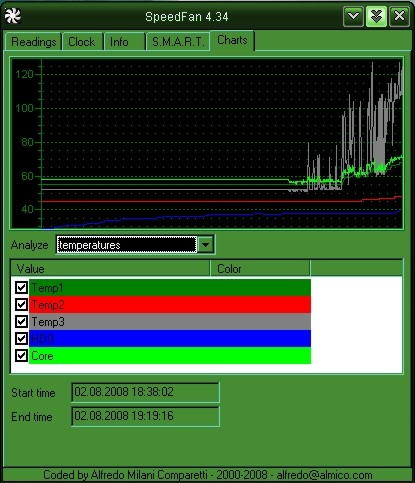Select the red Temp2 color bar
The image size is (415, 483).
tap(170, 304)
